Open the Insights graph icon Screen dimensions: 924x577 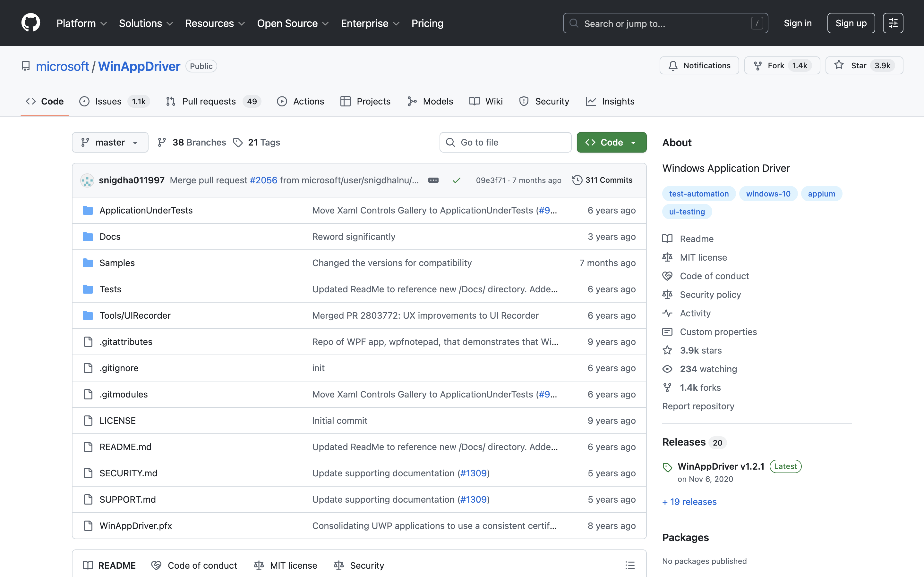590,101
